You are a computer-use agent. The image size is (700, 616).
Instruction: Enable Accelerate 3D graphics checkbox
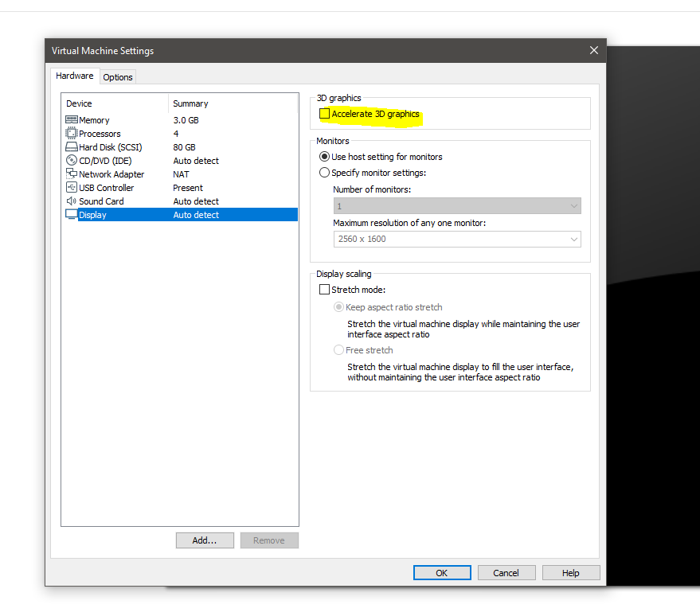pyautogui.click(x=324, y=114)
